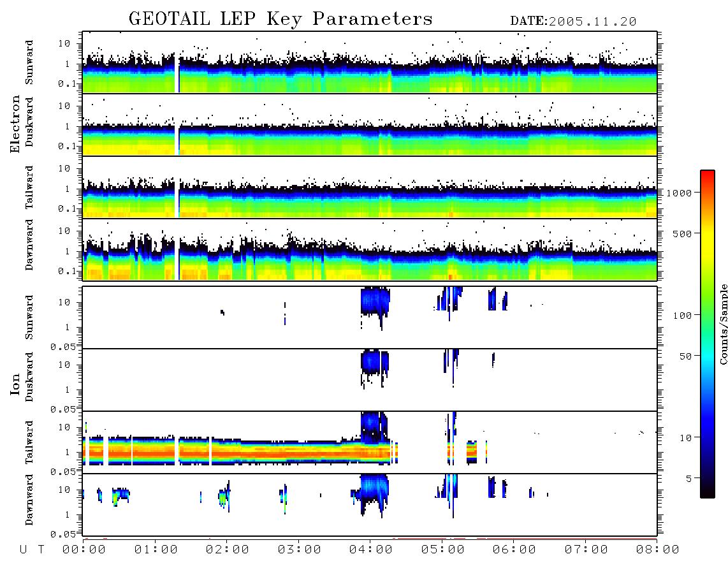Select the Electron Duskward panel label

tap(29, 122)
